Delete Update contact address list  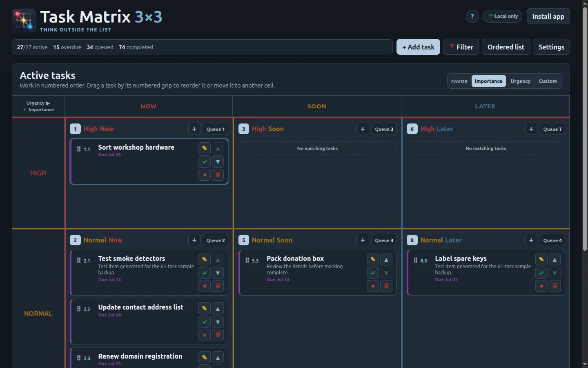coord(218,335)
